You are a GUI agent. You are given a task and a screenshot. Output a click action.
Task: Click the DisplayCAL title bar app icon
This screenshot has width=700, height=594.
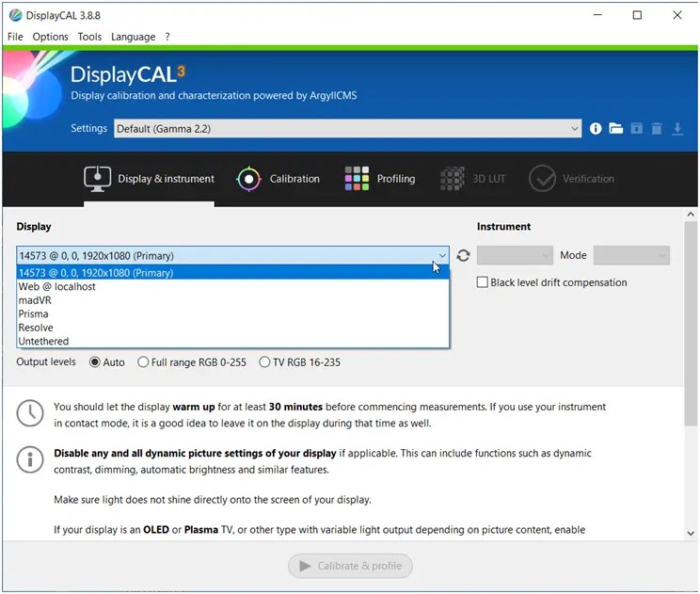[15, 15]
